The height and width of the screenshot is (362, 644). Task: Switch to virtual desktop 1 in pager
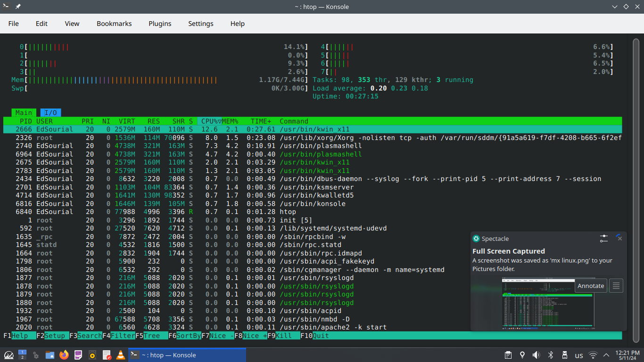click(22, 352)
